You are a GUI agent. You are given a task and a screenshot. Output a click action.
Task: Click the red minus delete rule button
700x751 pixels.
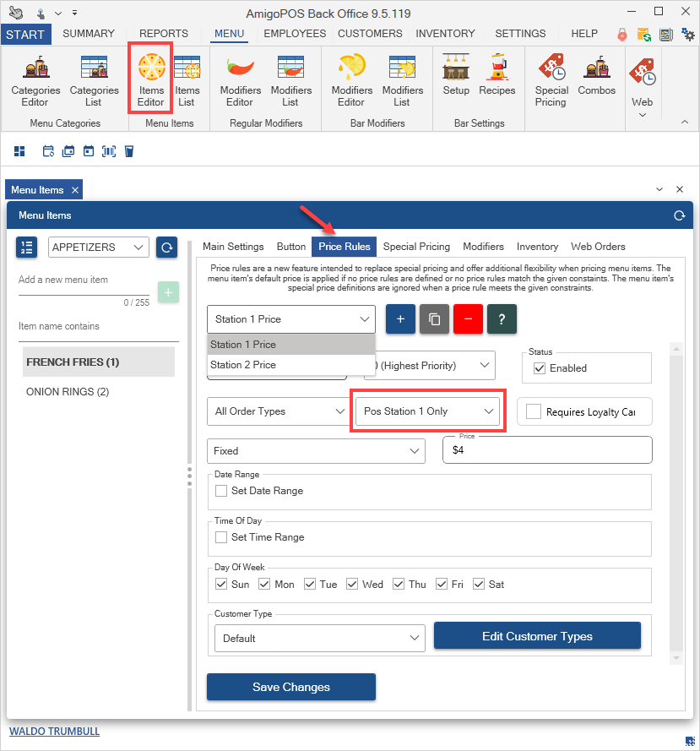(468, 319)
